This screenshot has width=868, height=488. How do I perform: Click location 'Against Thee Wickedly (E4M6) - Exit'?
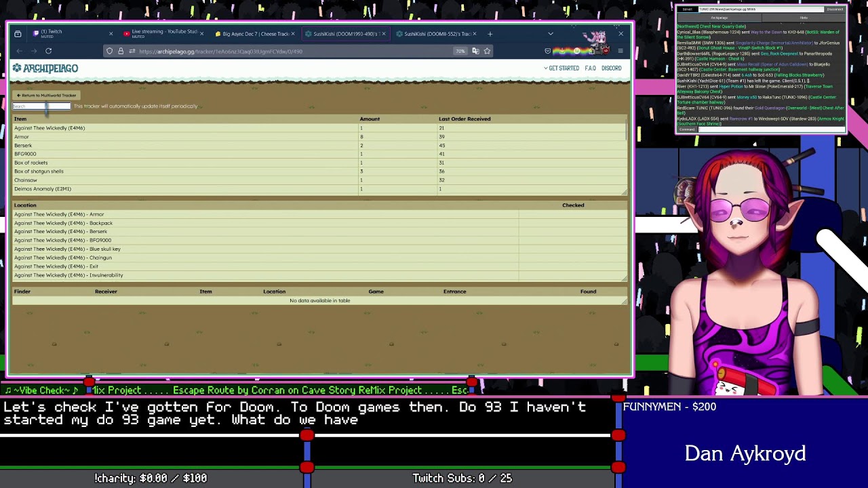(56, 266)
